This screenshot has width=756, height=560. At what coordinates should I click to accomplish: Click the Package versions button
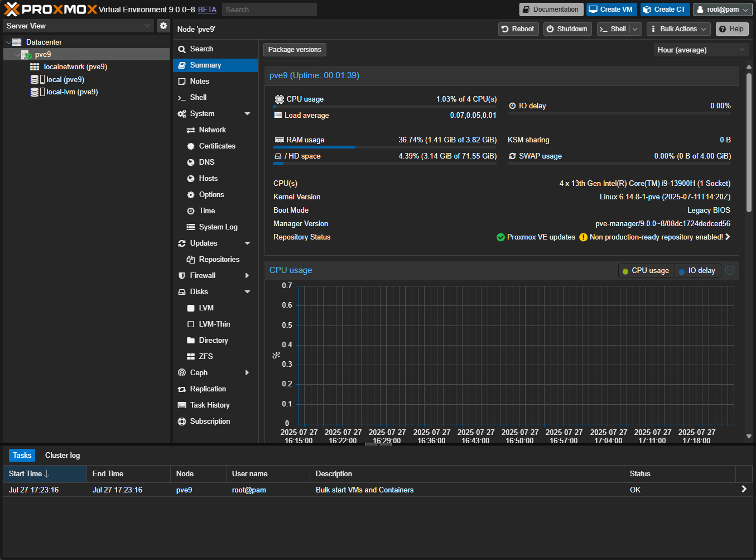click(x=295, y=50)
